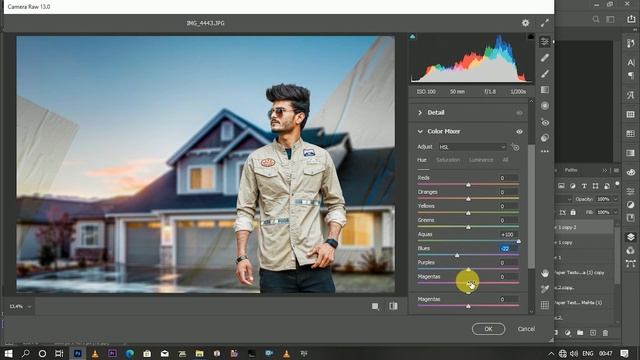Click the Oranges value input field
Image resolution: width=640 pixels, height=360 pixels.
[x=509, y=192]
